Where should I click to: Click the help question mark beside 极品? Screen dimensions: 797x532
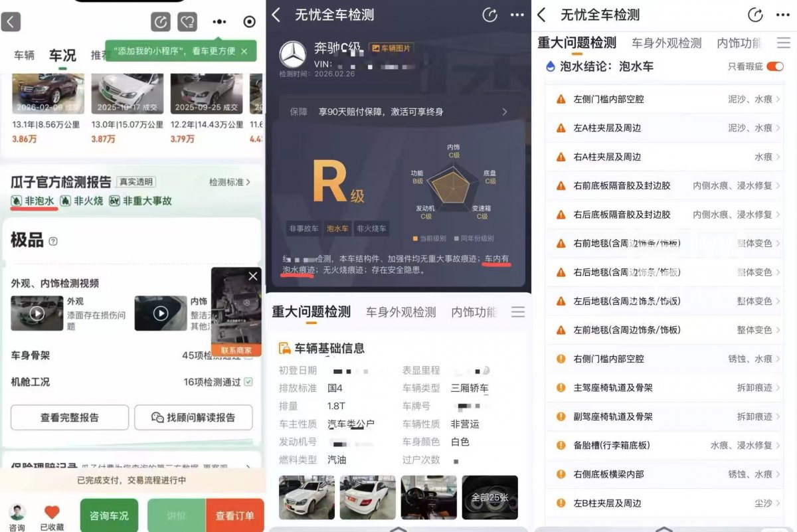[53, 241]
